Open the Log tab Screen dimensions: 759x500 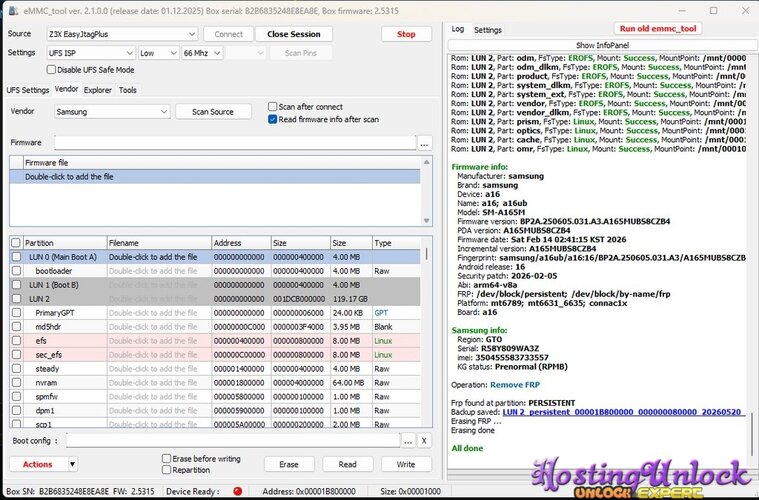pyautogui.click(x=457, y=29)
